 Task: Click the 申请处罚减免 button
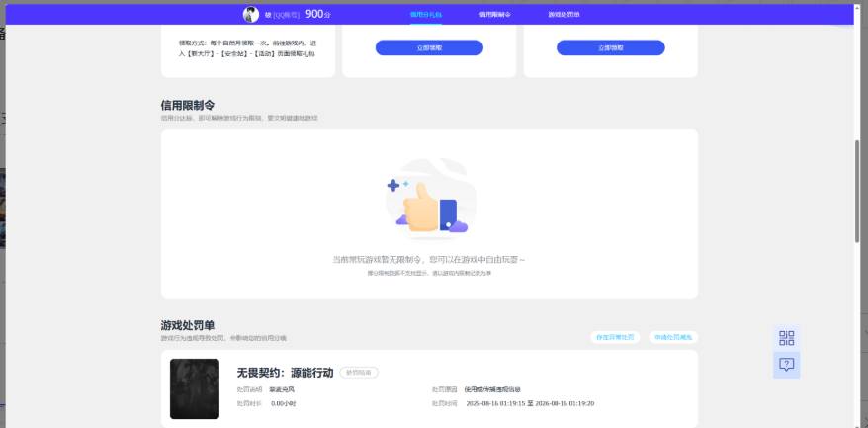673,337
